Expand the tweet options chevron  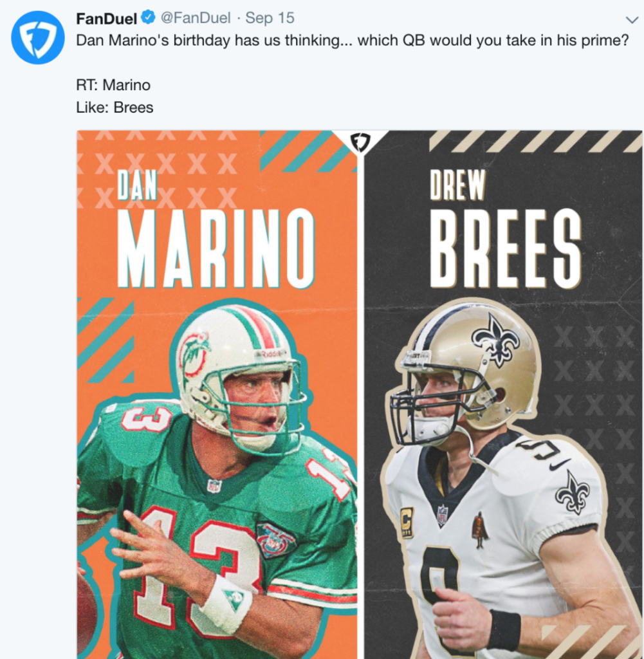pos(632,20)
